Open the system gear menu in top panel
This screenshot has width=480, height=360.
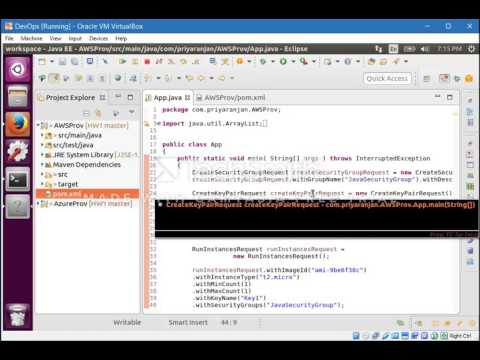tap(471, 49)
